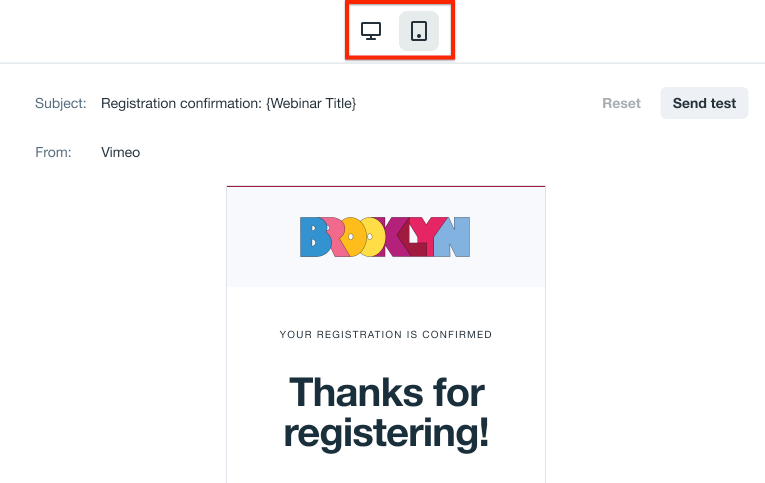Image resolution: width=765 pixels, height=483 pixels.
Task: Click the From: label
Action: [53, 153]
